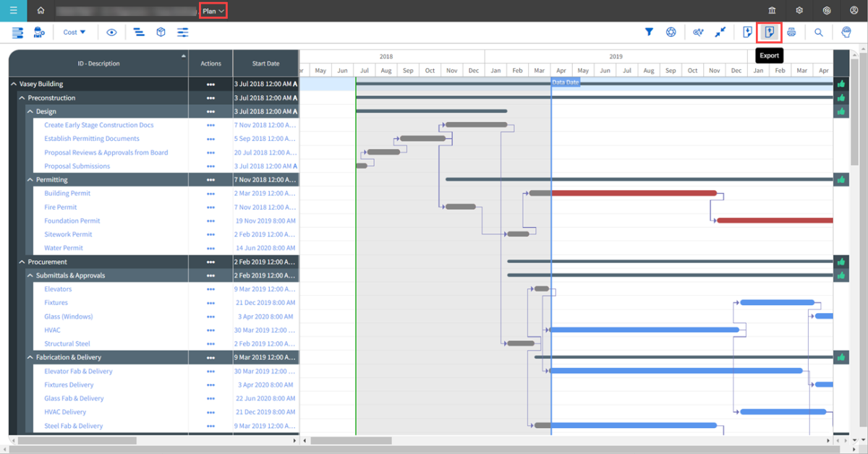The height and width of the screenshot is (454, 868).
Task: Click the printer icon
Action: point(792,33)
